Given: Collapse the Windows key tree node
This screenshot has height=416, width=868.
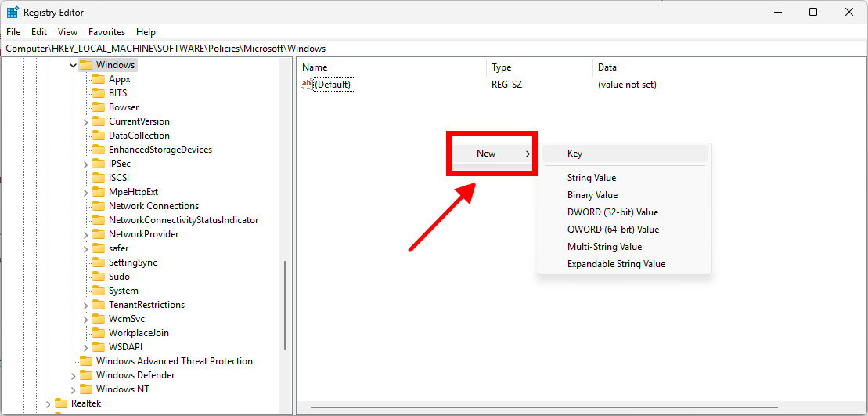Looking at the screenshot, I should coord(73,65).
